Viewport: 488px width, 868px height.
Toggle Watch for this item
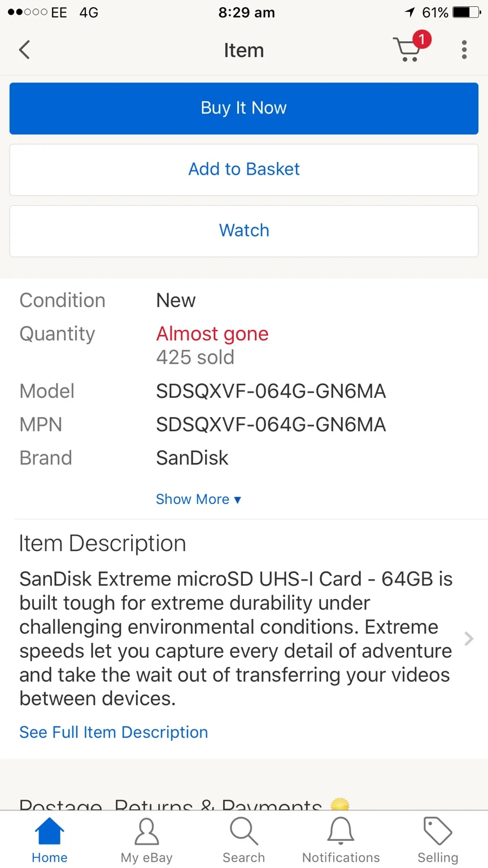pos(244,231)
